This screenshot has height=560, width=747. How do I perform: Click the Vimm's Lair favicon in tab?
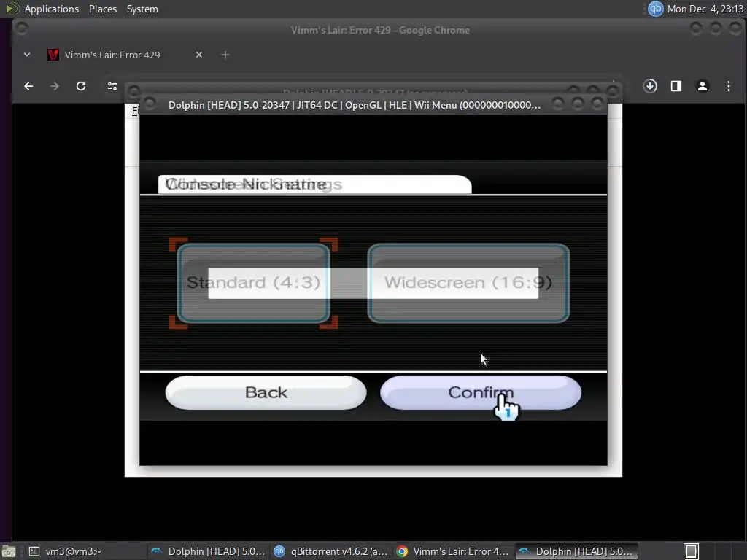point(53,55)
